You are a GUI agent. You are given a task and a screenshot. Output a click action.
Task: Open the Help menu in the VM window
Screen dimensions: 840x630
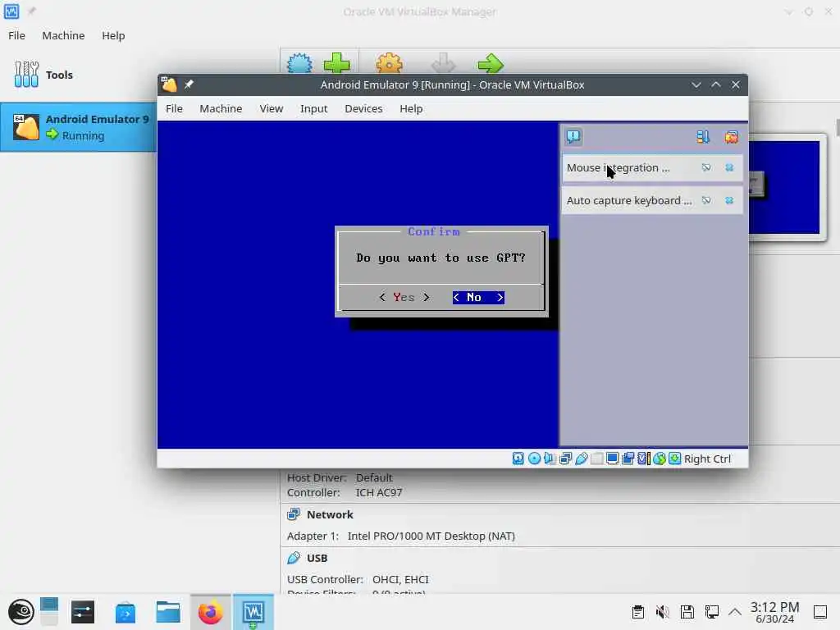tap(411, 109)
